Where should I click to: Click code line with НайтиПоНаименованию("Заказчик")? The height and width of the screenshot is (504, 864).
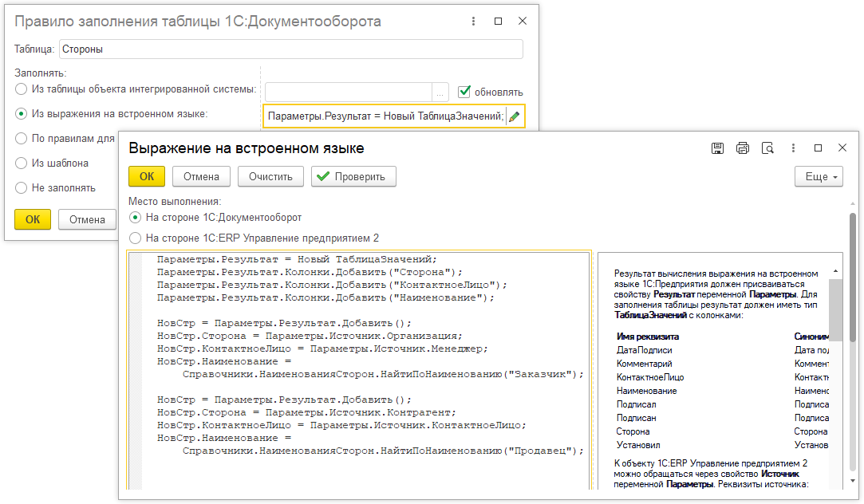383,374
